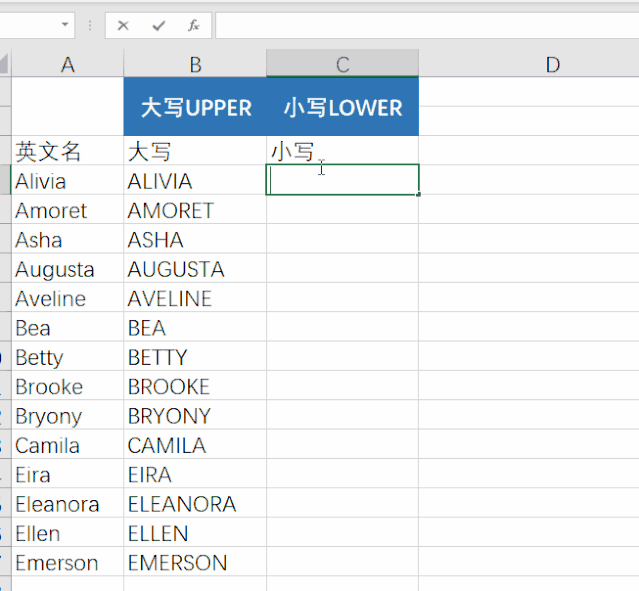Select column D header
The height and width of the screenshot is (591, 639).
pyautogui.click(x=553, y=63)
